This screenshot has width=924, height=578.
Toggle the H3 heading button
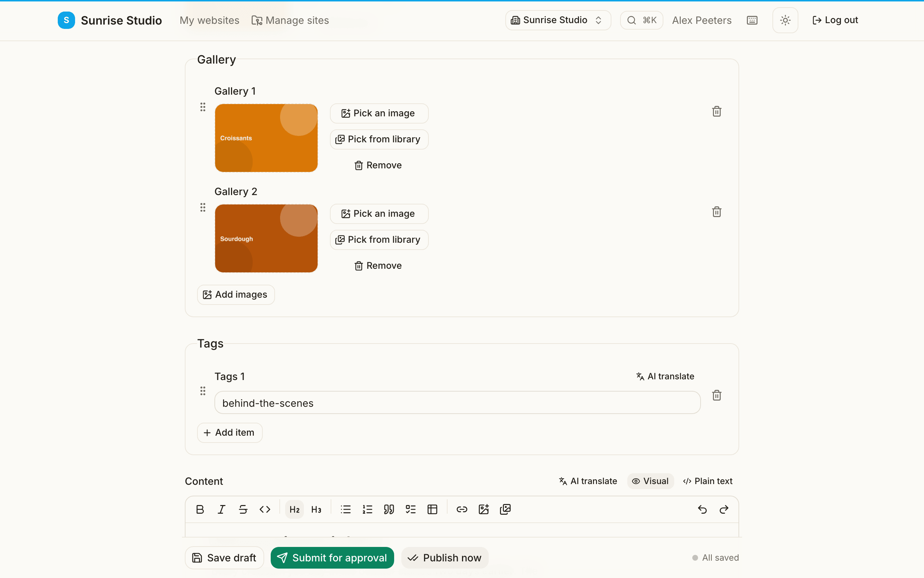click(316, 509)
